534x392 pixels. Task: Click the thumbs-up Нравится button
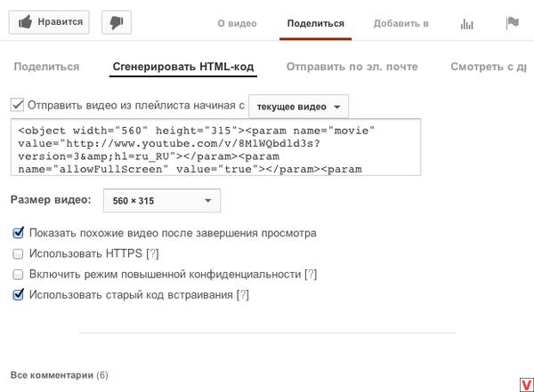(49, 22)
